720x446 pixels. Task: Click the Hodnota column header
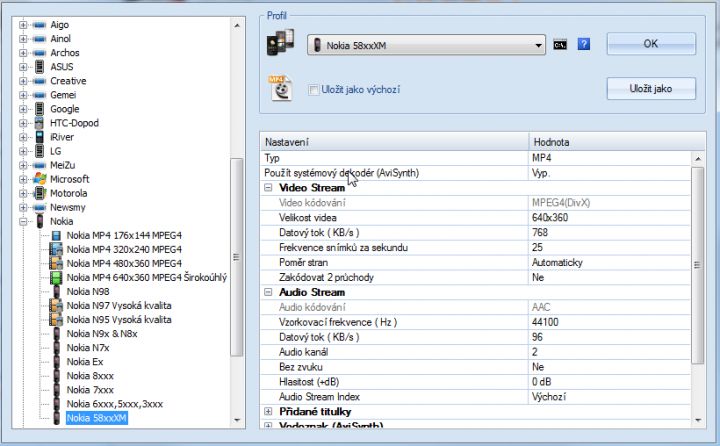(x=617, y=142)
